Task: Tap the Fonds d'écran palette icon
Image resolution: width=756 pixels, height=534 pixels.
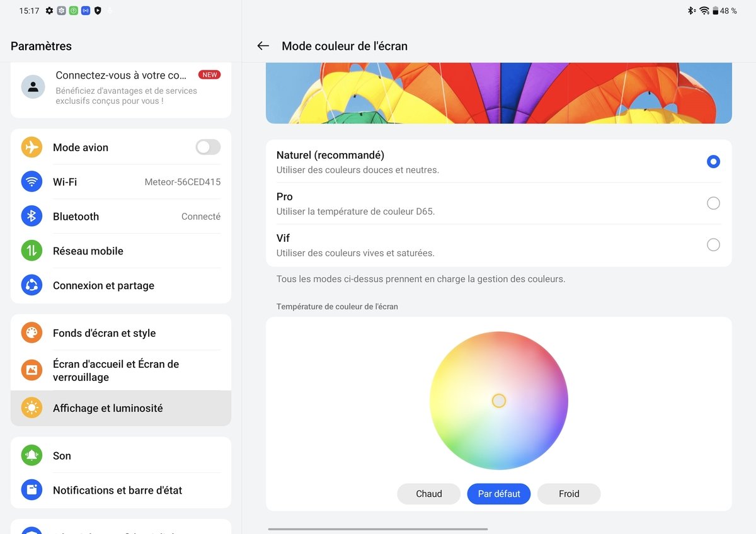Action: [x=31, y=333]
